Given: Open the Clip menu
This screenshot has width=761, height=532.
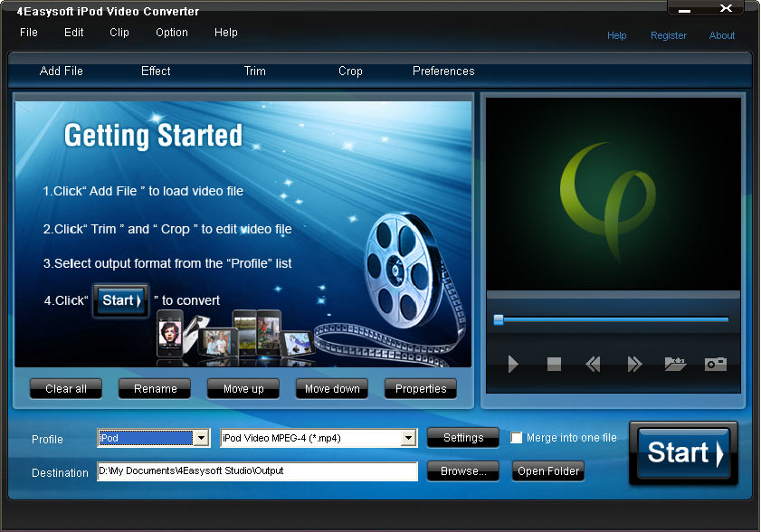Looking at the screenshot, I should (x=119, y=33).
